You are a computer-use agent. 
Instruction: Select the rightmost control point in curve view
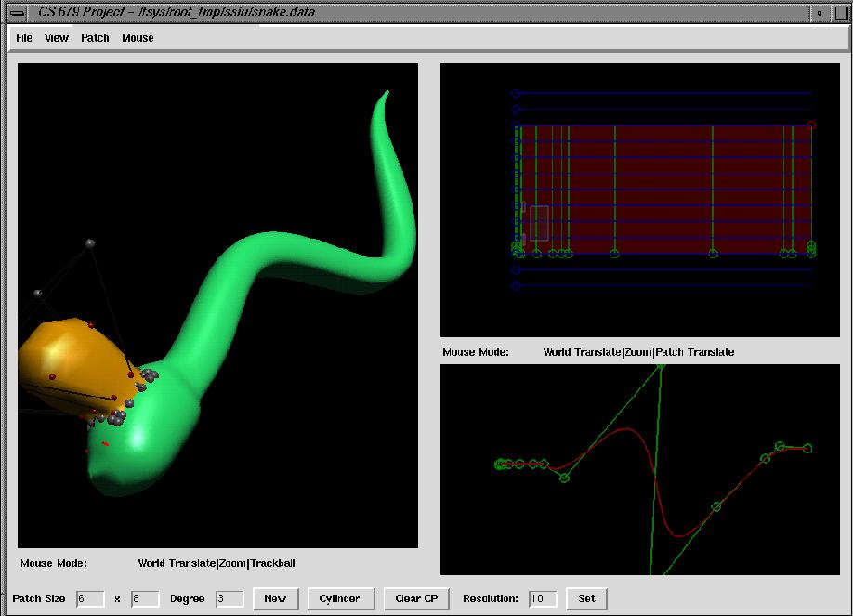click(807, 448)
